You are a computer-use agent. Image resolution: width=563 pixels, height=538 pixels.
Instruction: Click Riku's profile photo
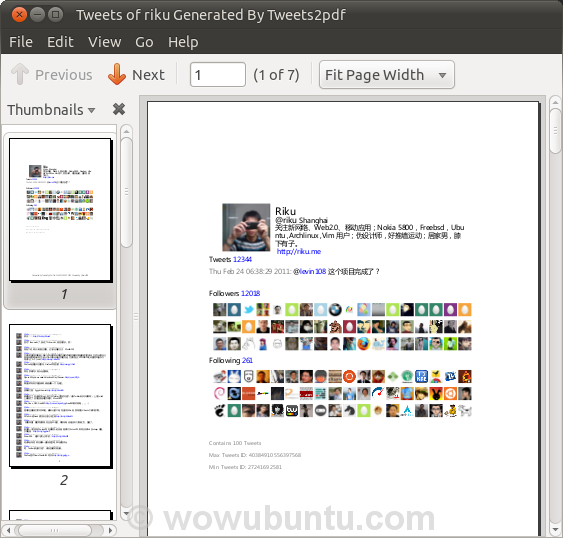point(246,227)
